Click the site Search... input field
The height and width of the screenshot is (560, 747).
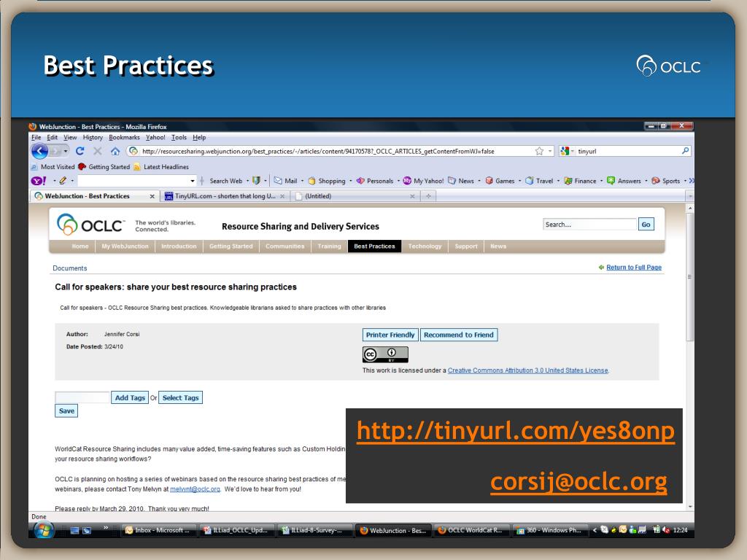pyautogui.click(x=589, y=225)
